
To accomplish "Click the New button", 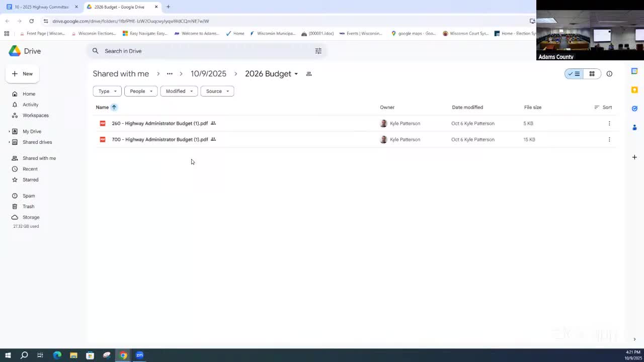I will (x=23, y=74).
